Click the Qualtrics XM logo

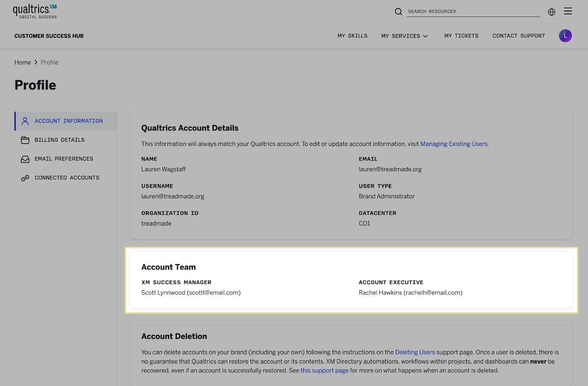click(x=35, y=11)
